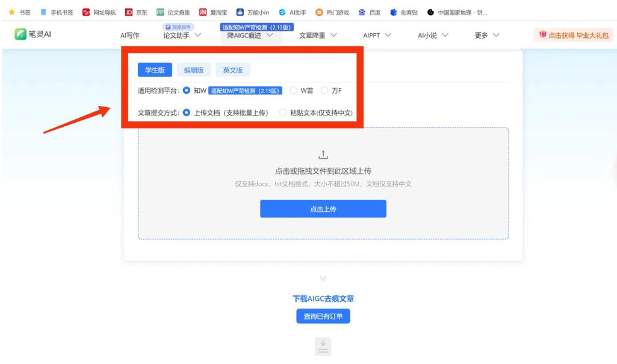Click the file drop upload area

pyautogui.click(x=323, y=183)
